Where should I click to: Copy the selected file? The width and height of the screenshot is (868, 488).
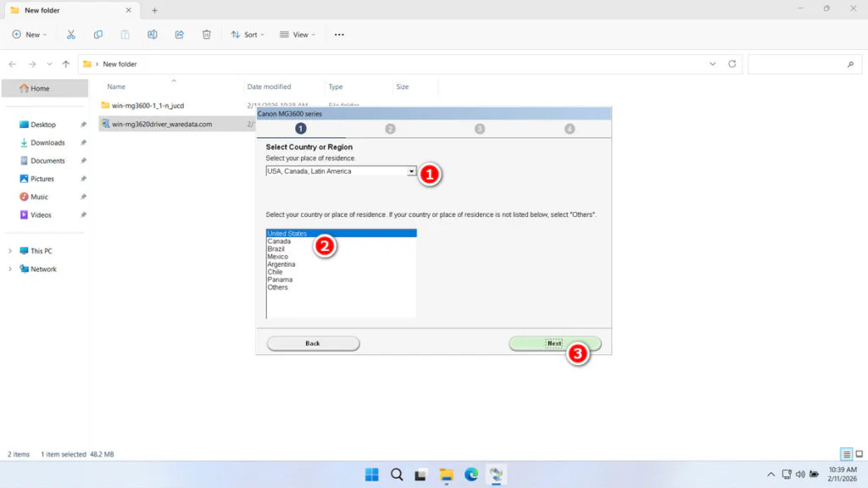point(97,34)
